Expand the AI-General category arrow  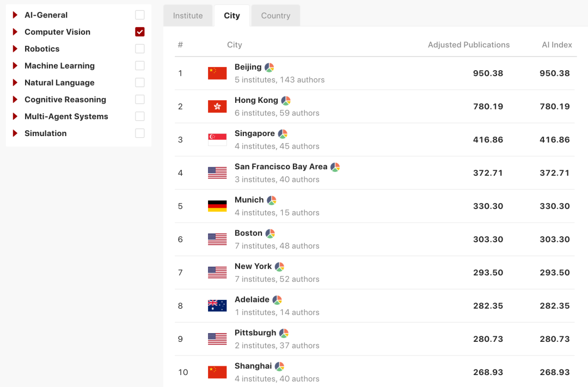tap(15, 15)
